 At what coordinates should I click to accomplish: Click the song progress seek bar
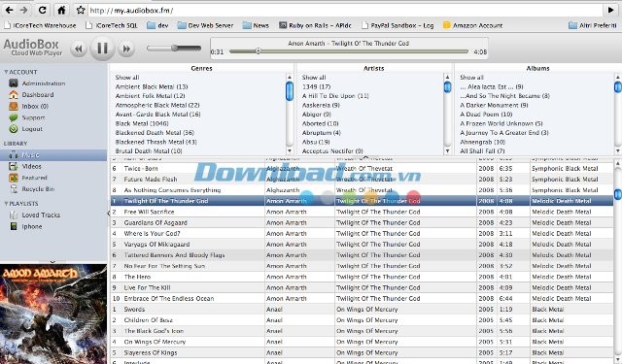click(349, 51)
